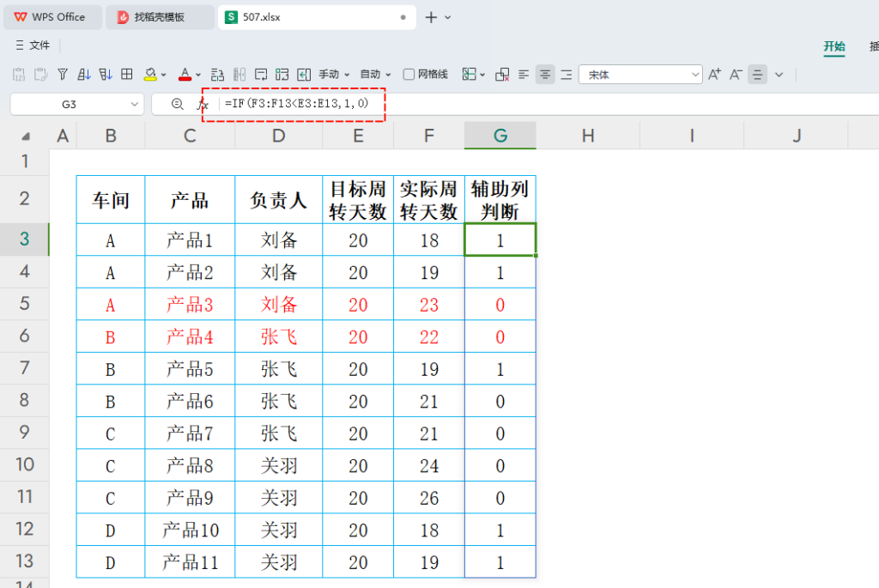Click the greyed column-split icon before the merge icon

coord(239,75)
